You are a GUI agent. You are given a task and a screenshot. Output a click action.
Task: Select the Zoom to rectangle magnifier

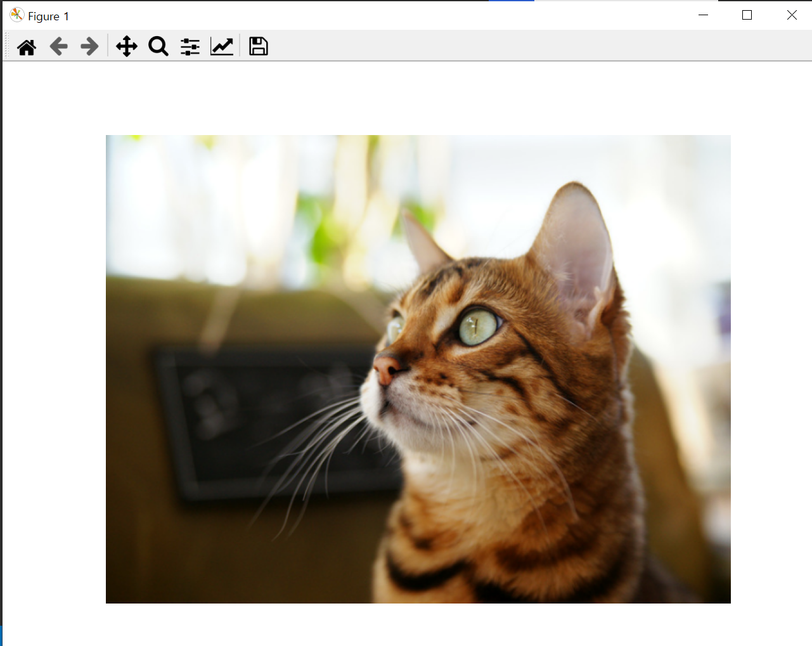158,46
